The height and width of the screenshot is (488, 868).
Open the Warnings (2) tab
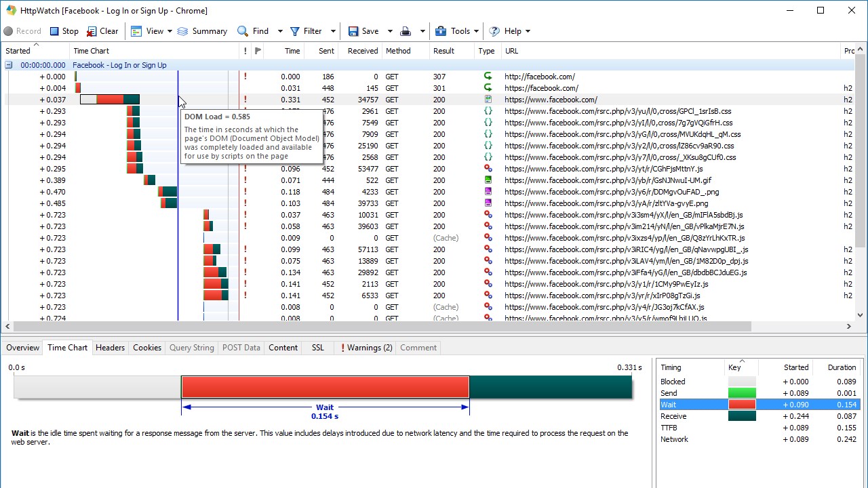[x=367, y=348]
